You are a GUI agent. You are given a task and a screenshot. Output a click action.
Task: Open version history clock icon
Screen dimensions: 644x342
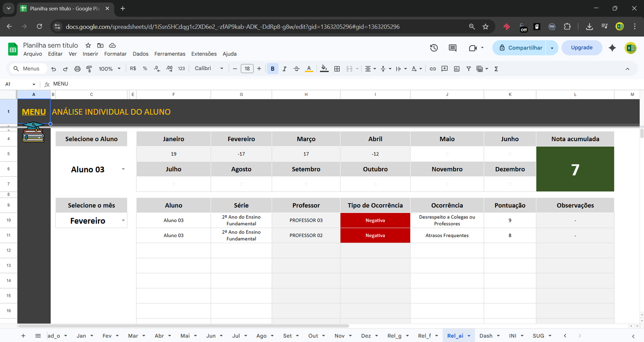tap(434, 48)
